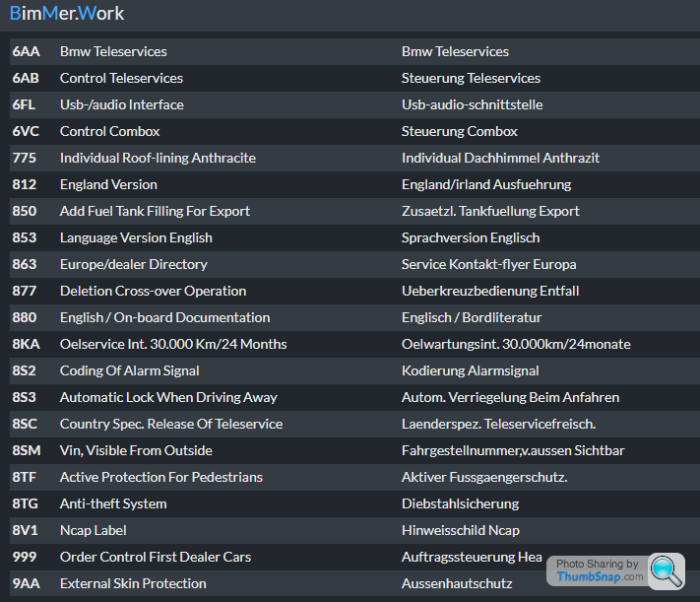
Task: Select option code 6VC
Action: pyautogui.click(x=26, y=131)
